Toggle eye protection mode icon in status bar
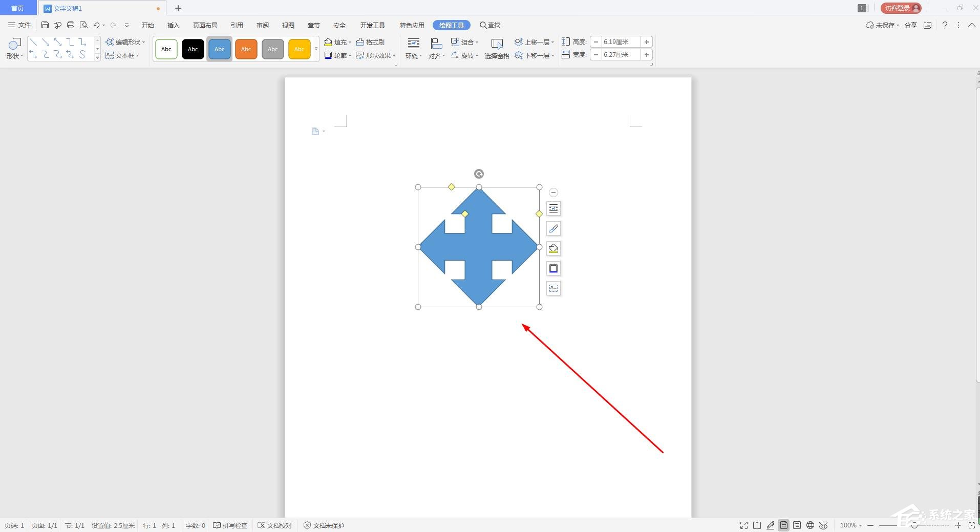This screenshot has height=532, width=980. [823, 525]
